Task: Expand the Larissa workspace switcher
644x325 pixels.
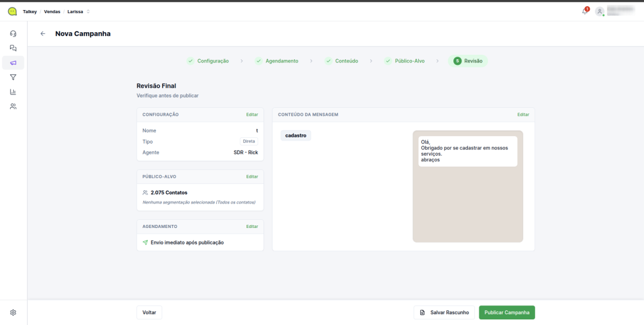Action: [x=79, y=11]
